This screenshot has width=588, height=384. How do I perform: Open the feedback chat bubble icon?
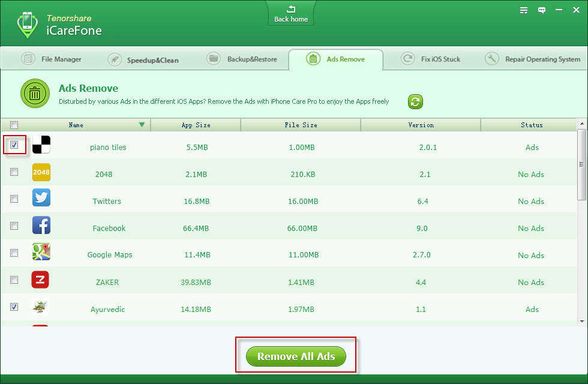(x=541, y=10)
